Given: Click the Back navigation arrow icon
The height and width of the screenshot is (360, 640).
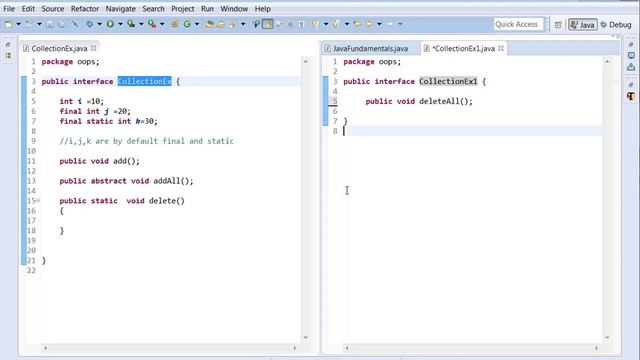Looking at the screenshot, I should (369, 24).
